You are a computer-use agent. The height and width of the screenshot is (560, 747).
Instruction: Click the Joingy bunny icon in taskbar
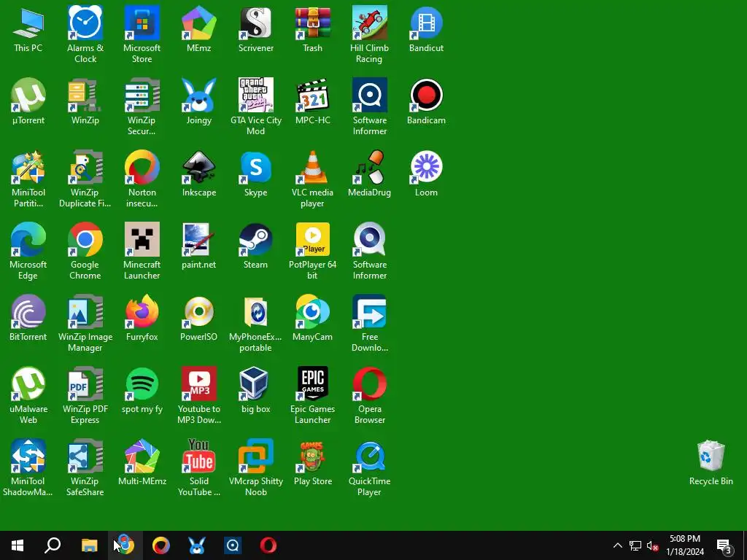point(197,545)
